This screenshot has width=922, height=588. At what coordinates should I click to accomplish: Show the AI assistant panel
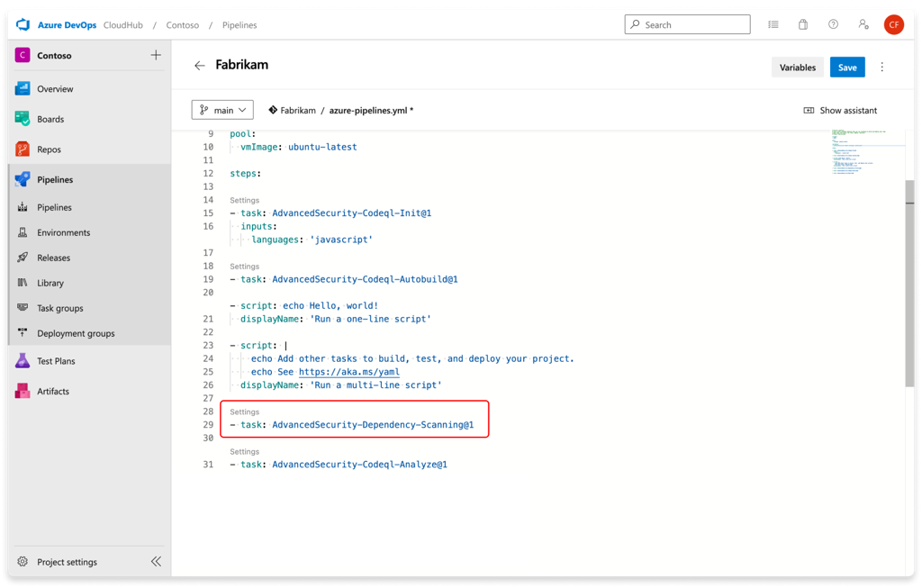(x=840, y=110)
